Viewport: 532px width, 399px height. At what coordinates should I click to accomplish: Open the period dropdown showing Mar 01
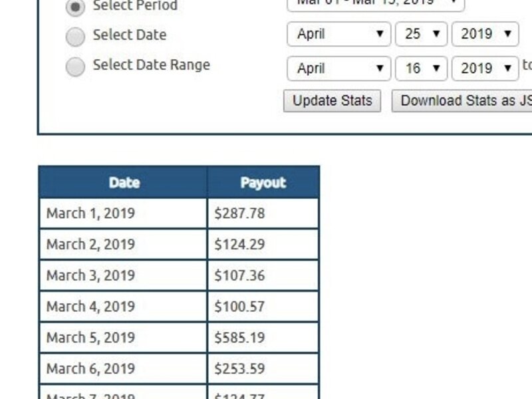376,3
